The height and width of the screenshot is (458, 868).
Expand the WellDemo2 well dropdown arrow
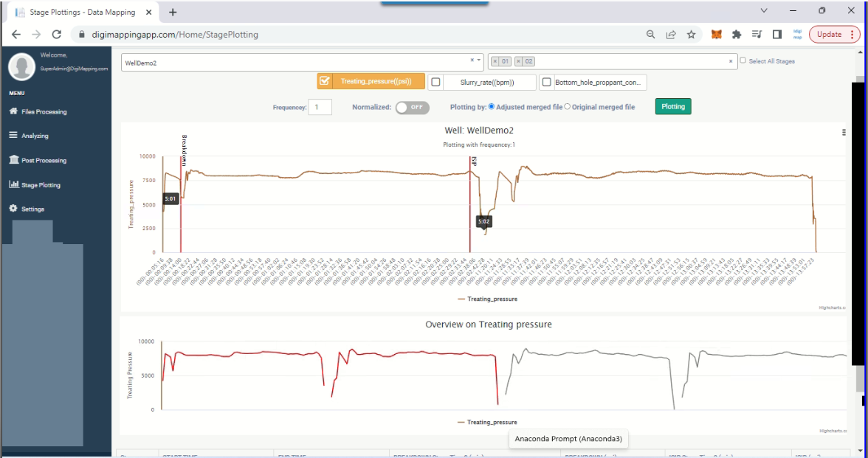(480, 60)
